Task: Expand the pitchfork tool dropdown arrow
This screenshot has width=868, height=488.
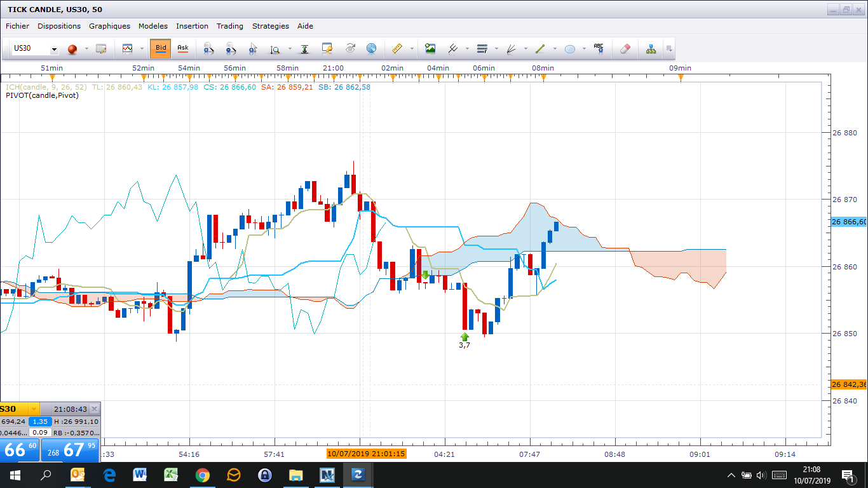Action: [467, 49]
